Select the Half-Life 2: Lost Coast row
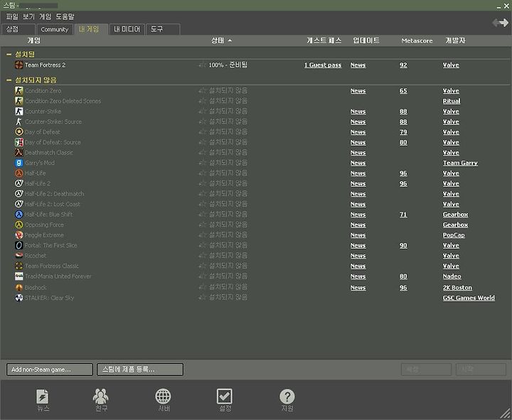512x420 pixels. click(x=255, y=204)
